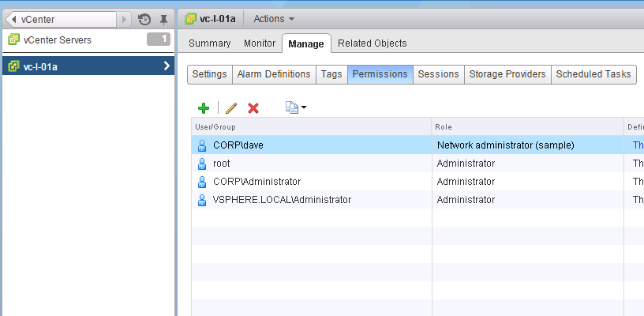Click the vCenter Servers inventory icon

click(13, 40)
